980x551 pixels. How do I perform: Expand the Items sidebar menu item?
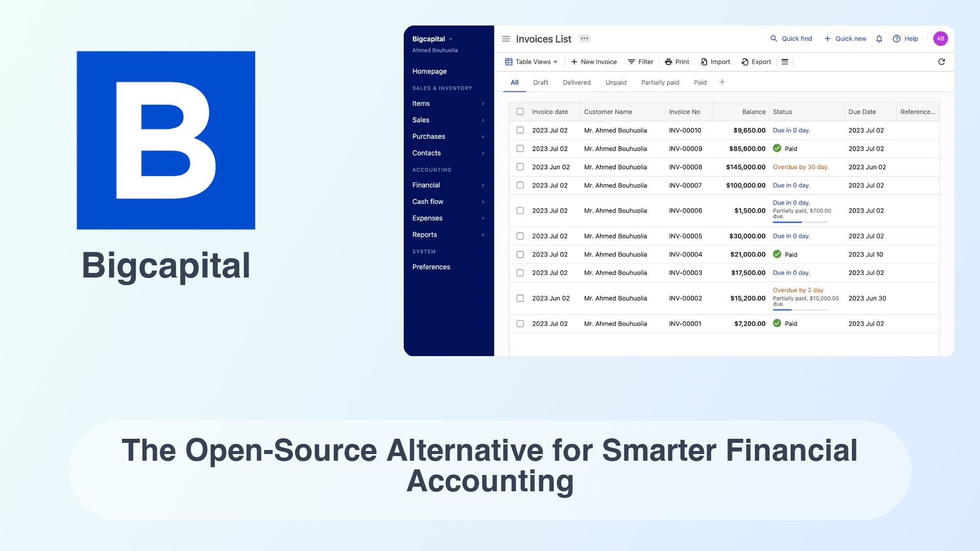point(481,103)
